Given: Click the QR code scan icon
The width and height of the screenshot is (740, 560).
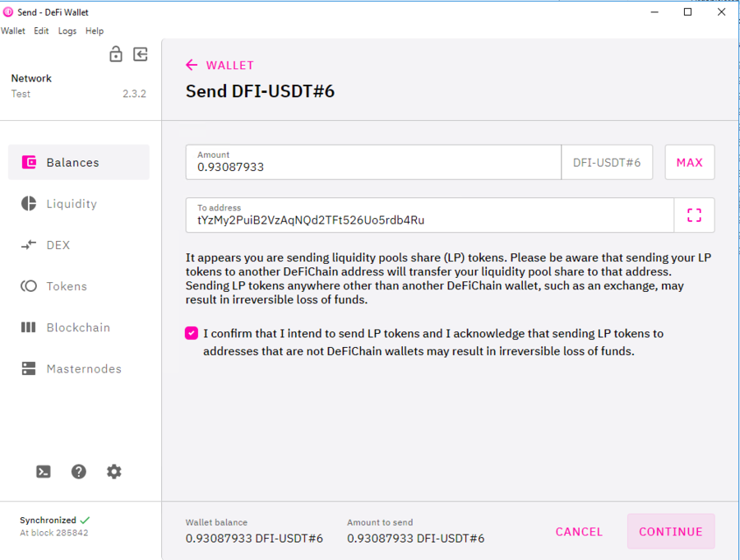Looking at the screenshot, I should (694, 215).
